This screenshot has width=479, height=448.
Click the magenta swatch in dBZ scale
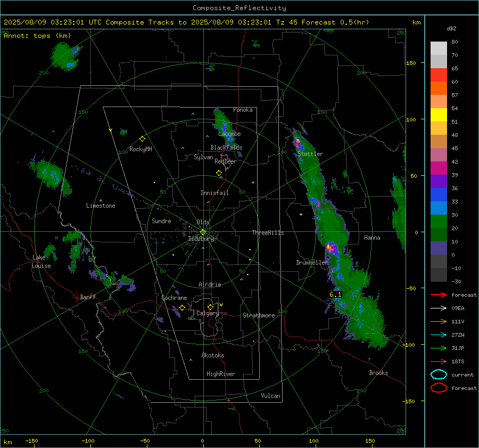pyautogui.click(x=439, y=168)
